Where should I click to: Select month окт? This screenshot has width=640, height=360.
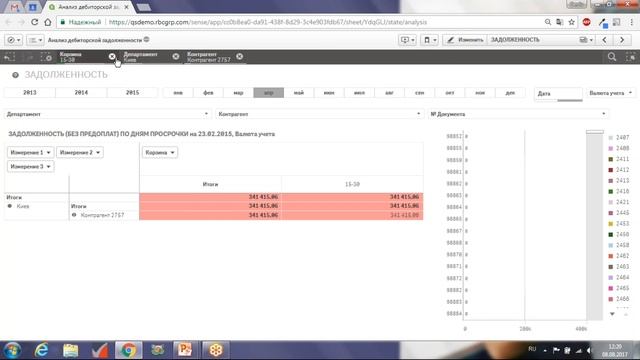coord(450,93)
